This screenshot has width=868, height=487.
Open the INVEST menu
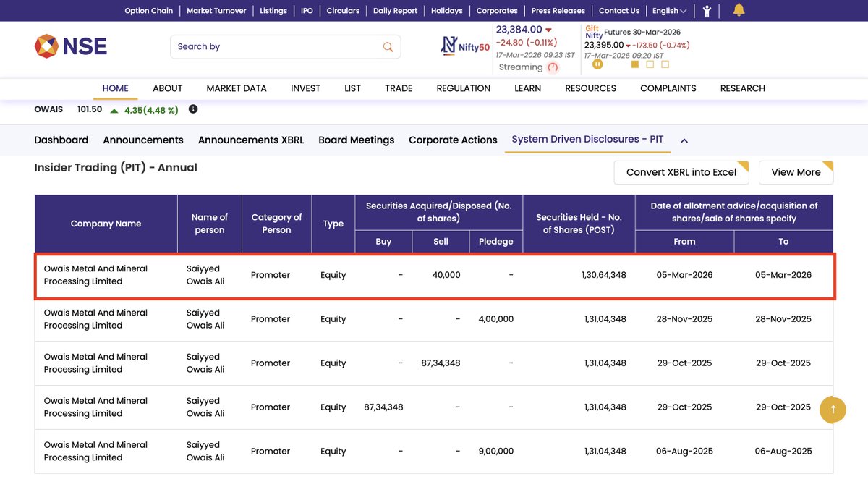305,88
